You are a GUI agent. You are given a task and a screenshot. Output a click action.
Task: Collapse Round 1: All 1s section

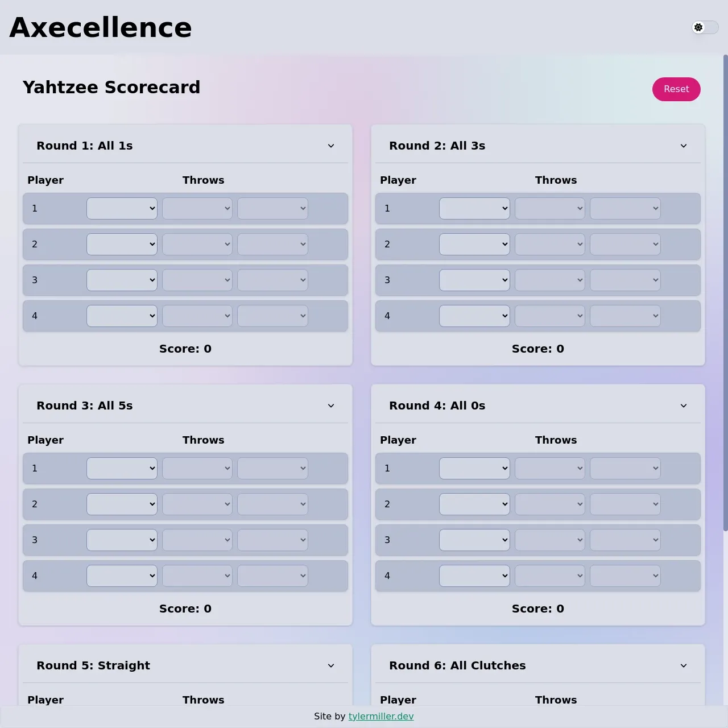(x=331, y=146)
